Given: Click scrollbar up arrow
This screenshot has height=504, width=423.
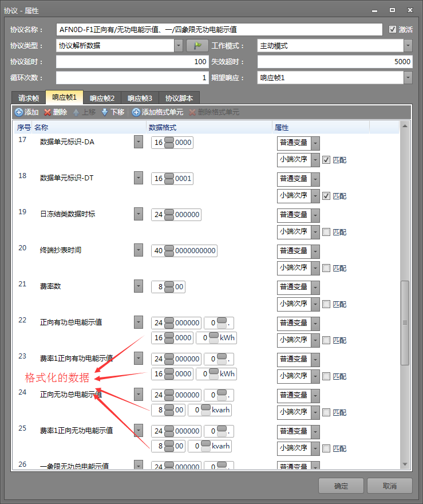Looking at the screenshot, I should click(x=405, y=126).
